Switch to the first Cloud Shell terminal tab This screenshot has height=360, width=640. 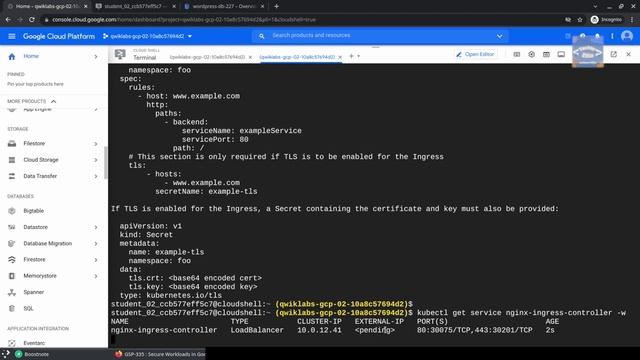[207, 57]
